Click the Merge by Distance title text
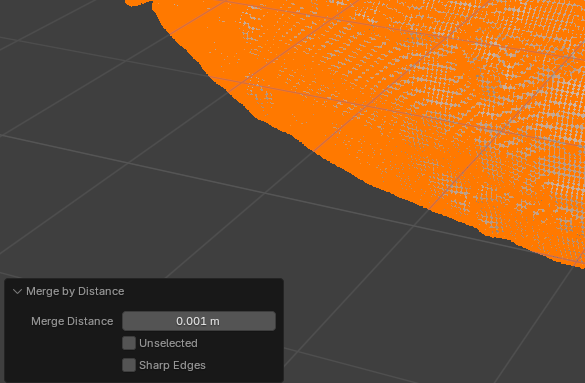Image resolution: width=585 pixels, height=383 pixels. coord(75,291)
